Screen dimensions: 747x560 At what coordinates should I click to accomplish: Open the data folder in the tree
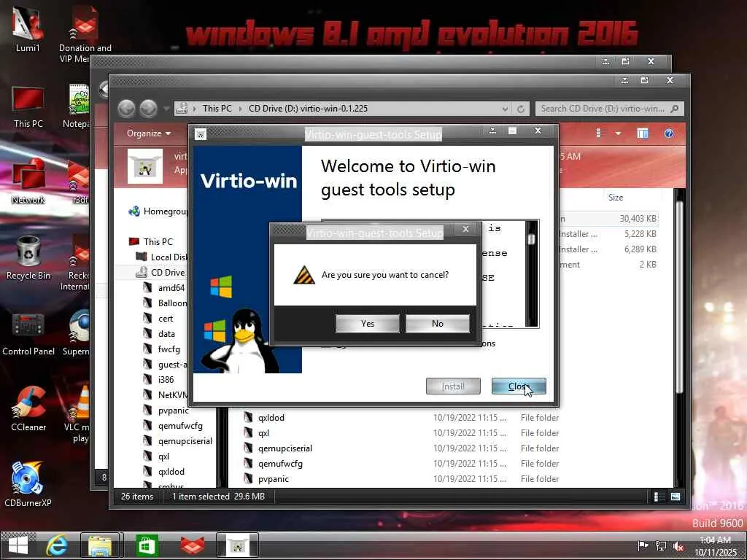(x=160, y=334)
